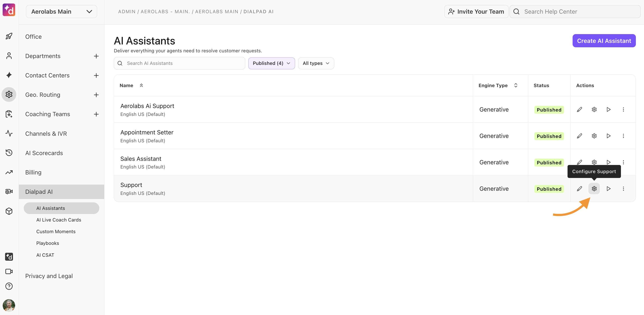
Task: Open the Aerolabs Ai Support assistant name
Action: tap(147, 106)
